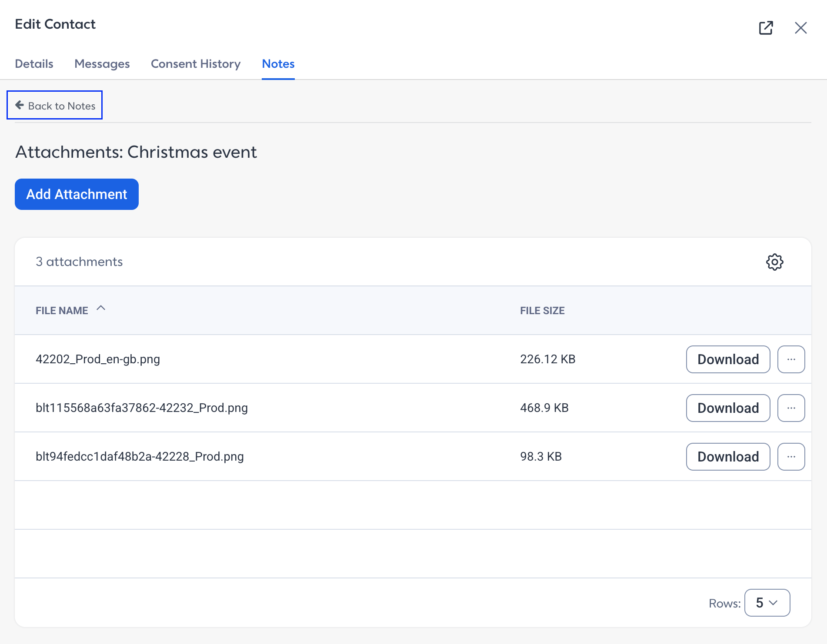The image size is (827, 644).
Task: Open contact in new window icon
Action: pyautogui.click(x=766, y=28)
